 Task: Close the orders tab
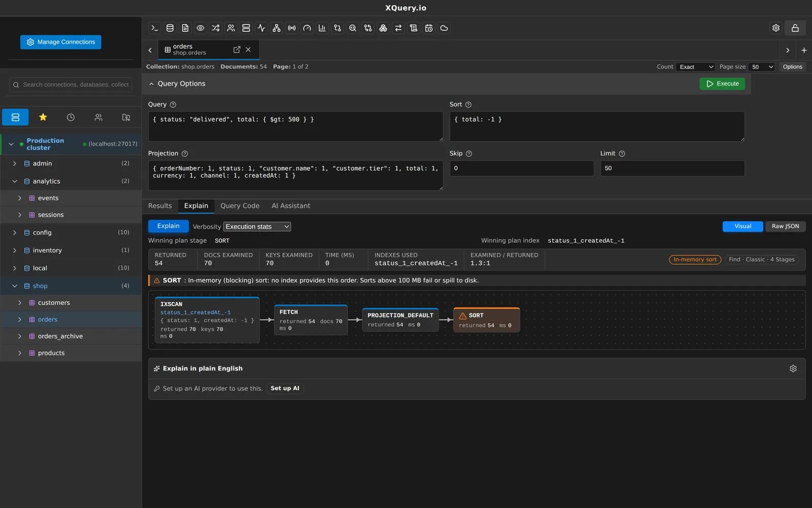(248, 50)
